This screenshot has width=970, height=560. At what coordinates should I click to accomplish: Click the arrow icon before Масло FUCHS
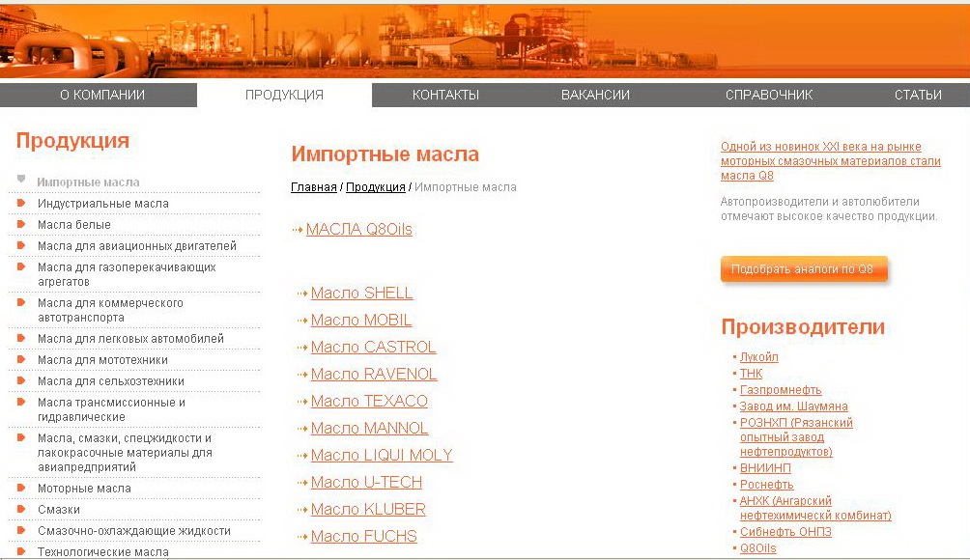tap(302, 537)
